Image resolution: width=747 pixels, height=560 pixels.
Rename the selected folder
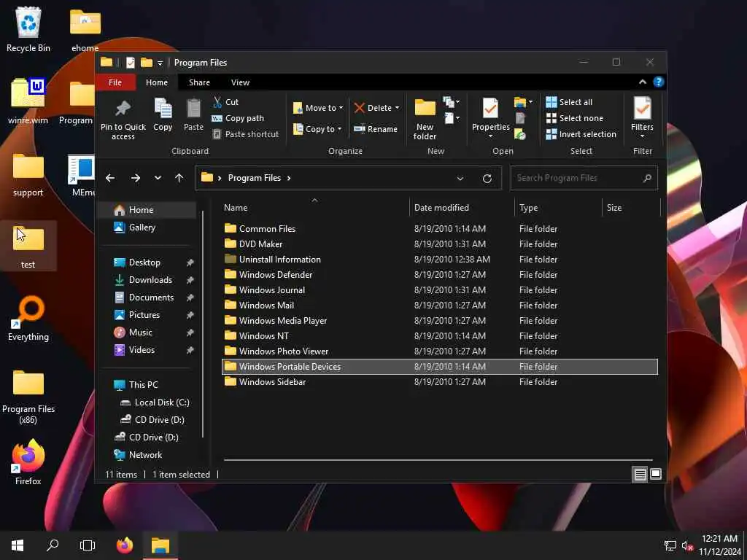376,129
